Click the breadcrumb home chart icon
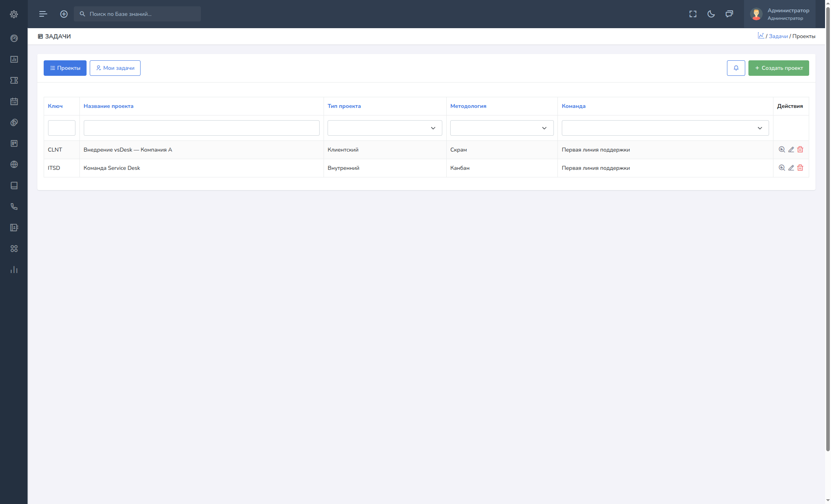This screenshot has height=504, width=831. click(x=761, y=36)
